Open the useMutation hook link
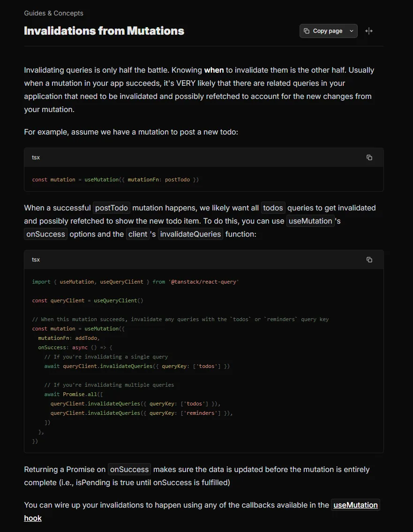Image resolution: width=413 pixels, height=532 pixels. click(355, 505)
